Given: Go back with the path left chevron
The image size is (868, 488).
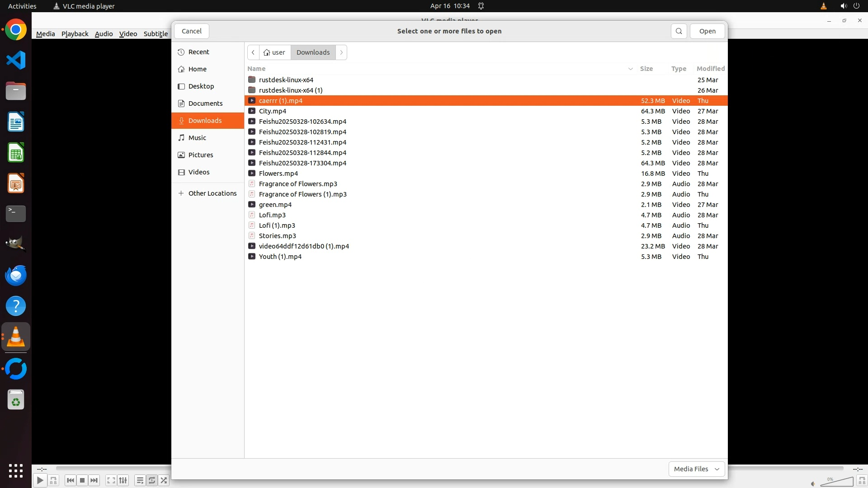Looking at the screenshot, I should tap(253, 52).
